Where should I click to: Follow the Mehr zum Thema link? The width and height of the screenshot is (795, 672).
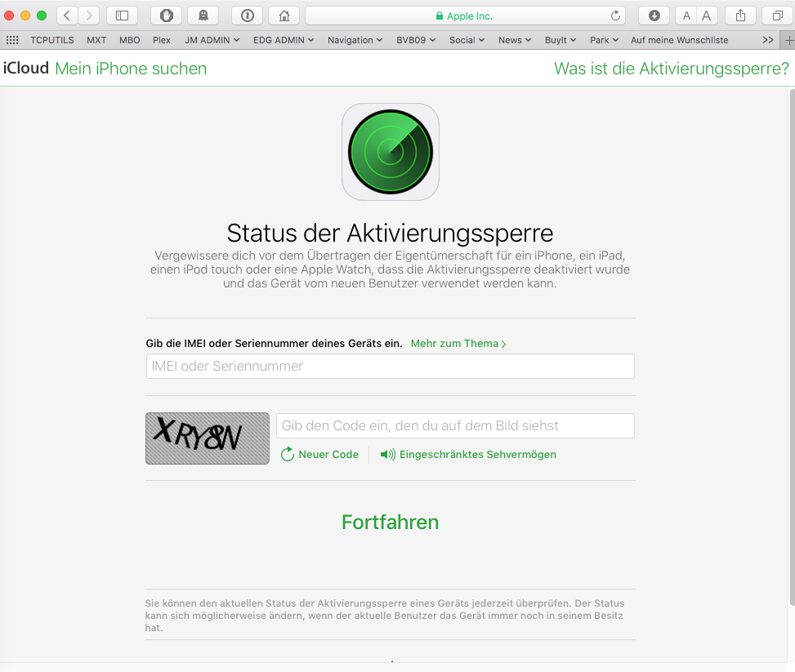[458, 343]
